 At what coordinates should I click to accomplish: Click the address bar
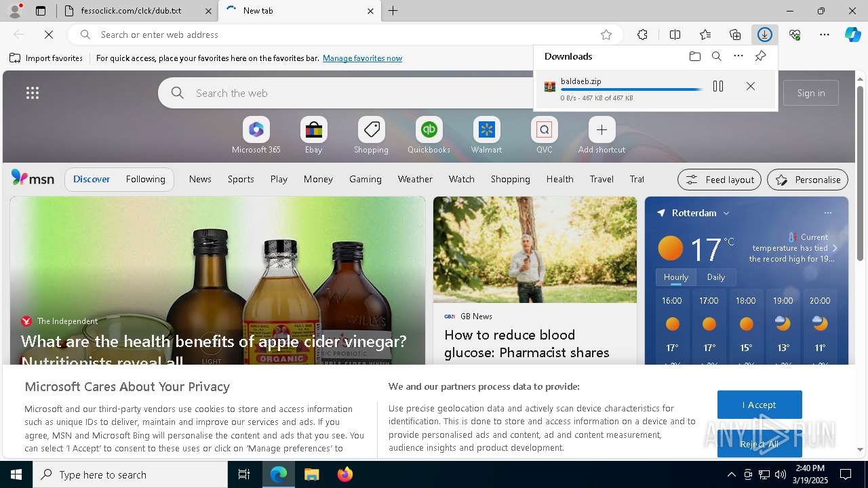[x=346, y=35]
